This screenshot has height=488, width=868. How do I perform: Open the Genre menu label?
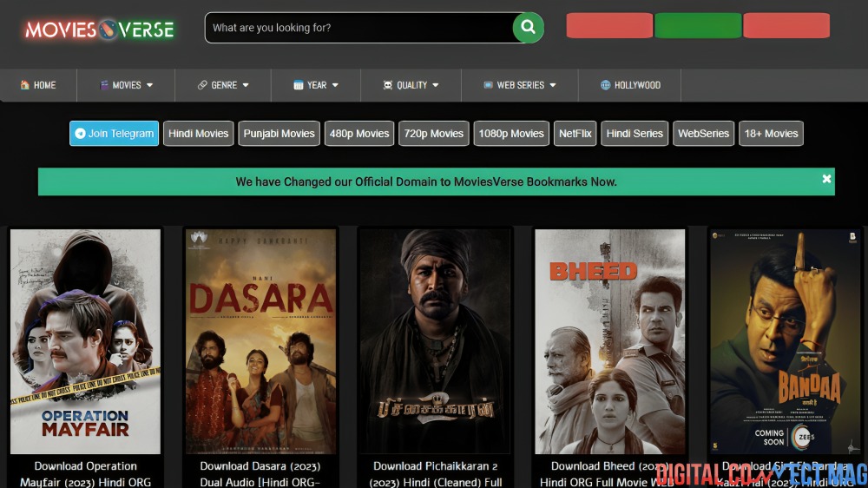point(224,85)
